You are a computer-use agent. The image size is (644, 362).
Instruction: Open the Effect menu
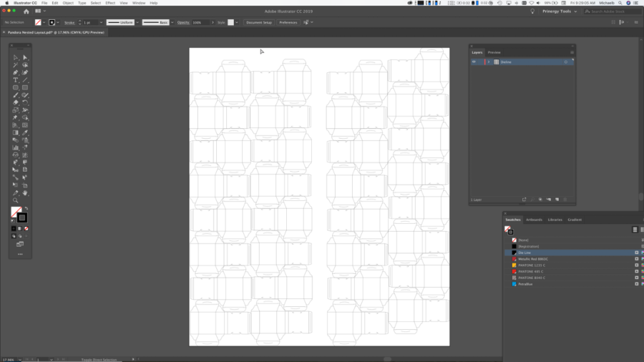109,3
